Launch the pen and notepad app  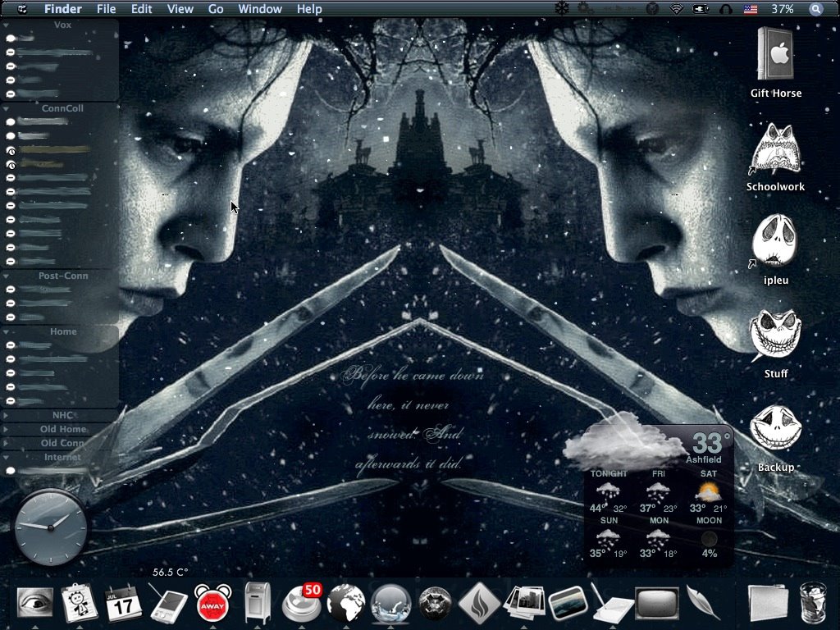tap(612, 603)
